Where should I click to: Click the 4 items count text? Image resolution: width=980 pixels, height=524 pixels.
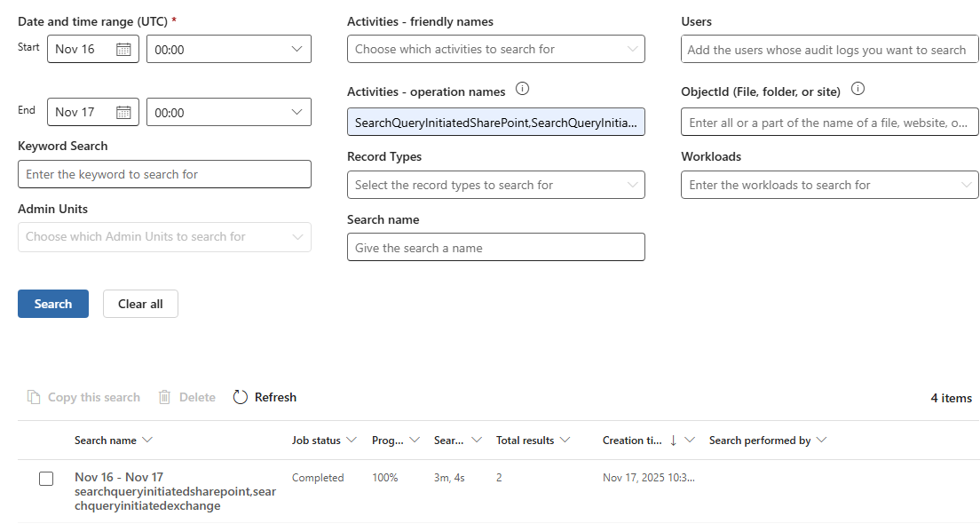pyautogui.click(x=952, y=398)
